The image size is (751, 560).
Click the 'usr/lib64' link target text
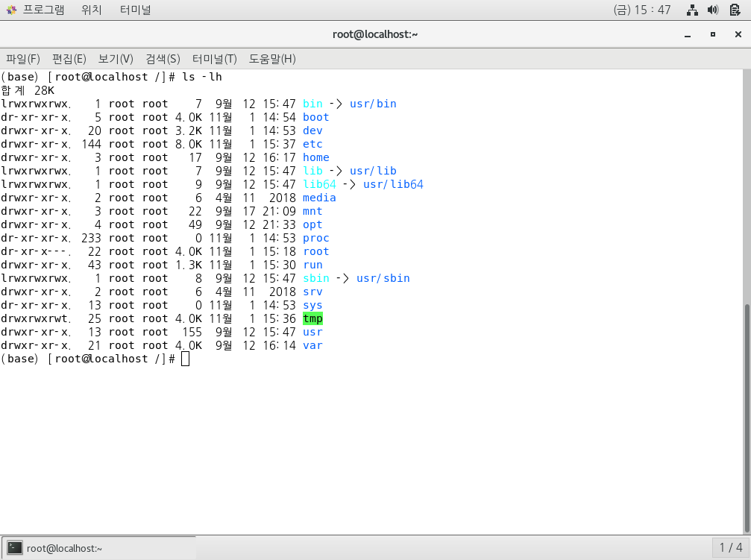(393, 184)
